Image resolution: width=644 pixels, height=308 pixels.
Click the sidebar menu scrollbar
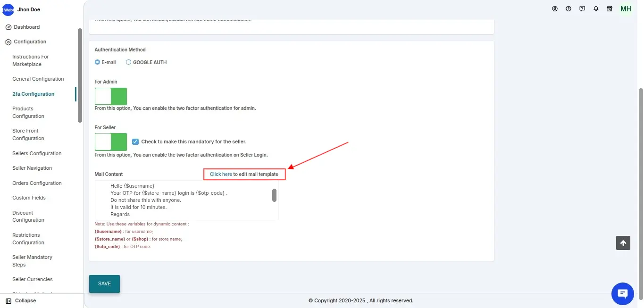(80, 75)
